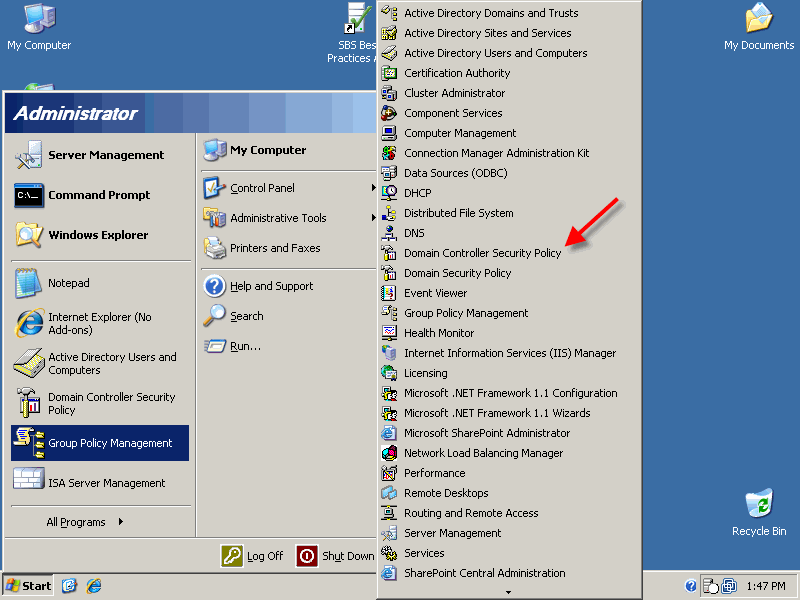This screenshot has height=600, width=800.
Task: Open Distributed File System
Action: coord(509,213)
